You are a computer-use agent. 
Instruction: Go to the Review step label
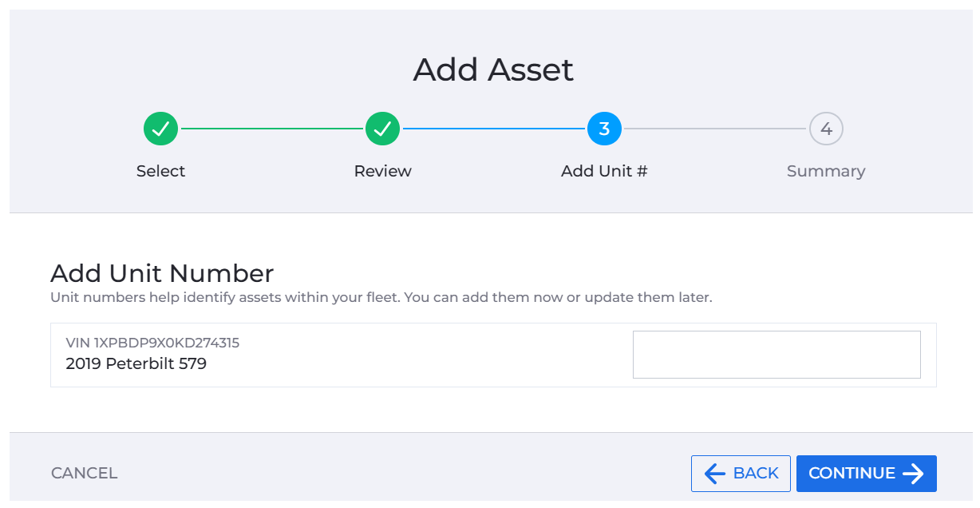(383, 171)
